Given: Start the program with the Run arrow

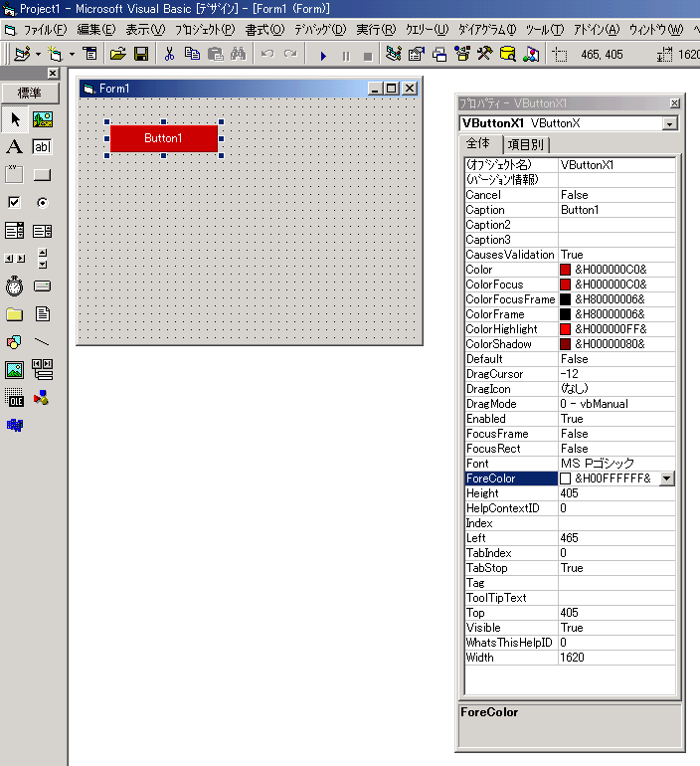Looking at the screenshot, I should pos(323,55).
